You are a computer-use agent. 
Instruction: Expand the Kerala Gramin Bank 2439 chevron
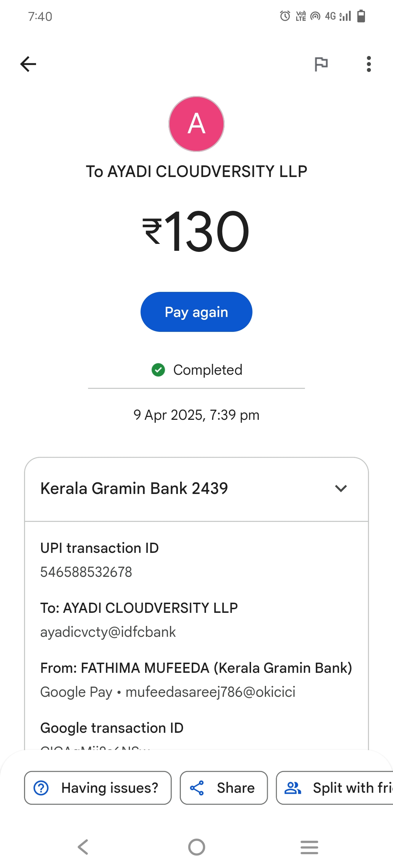tap(341, 489)
